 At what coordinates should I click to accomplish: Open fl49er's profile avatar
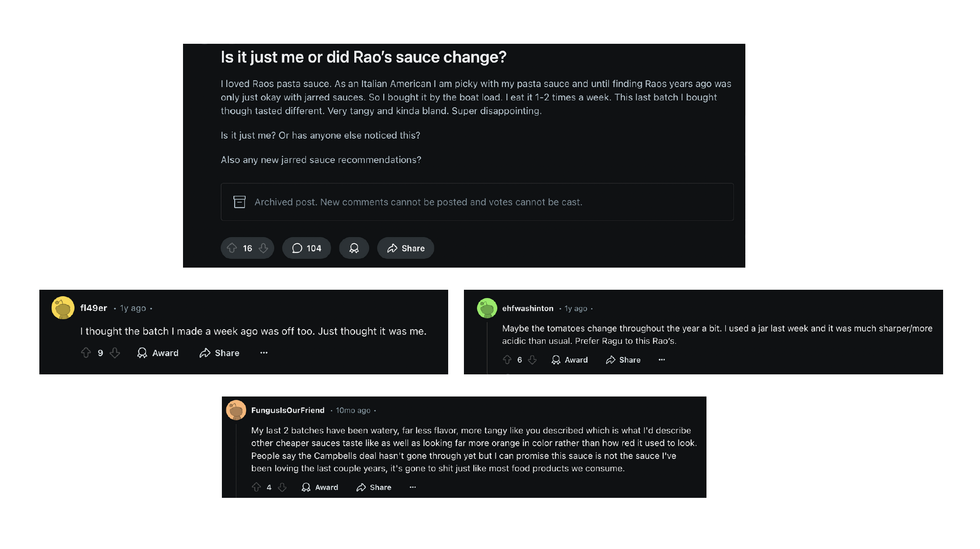63,308
